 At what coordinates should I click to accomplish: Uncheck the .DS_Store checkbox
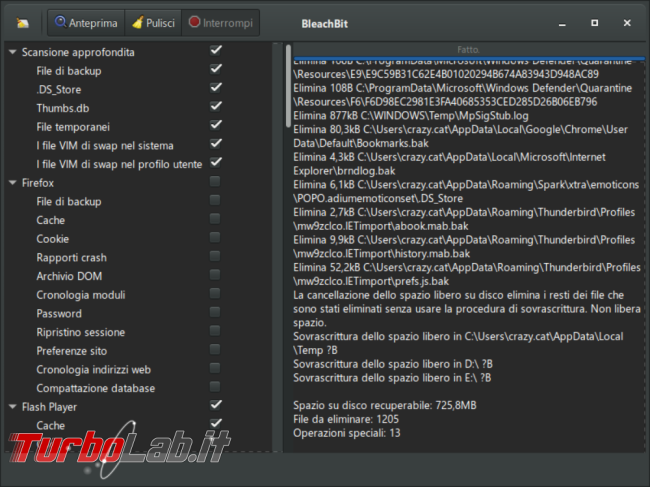[215, 88]
